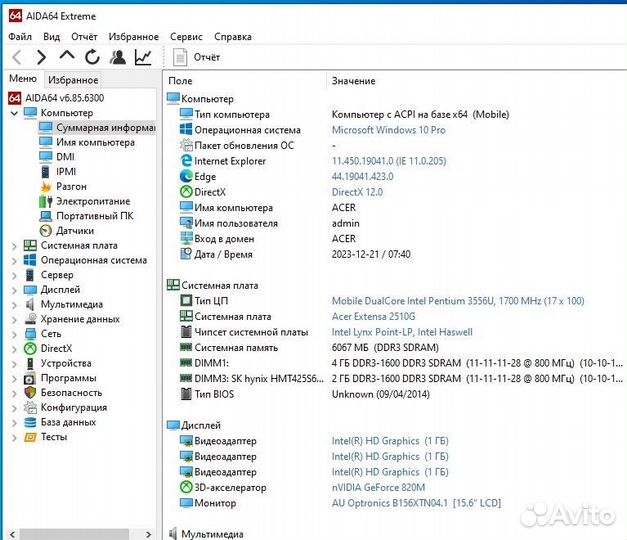Screen dimensions: 627x540
Task: Click the База данных database icon
Action: pos(30,422)
